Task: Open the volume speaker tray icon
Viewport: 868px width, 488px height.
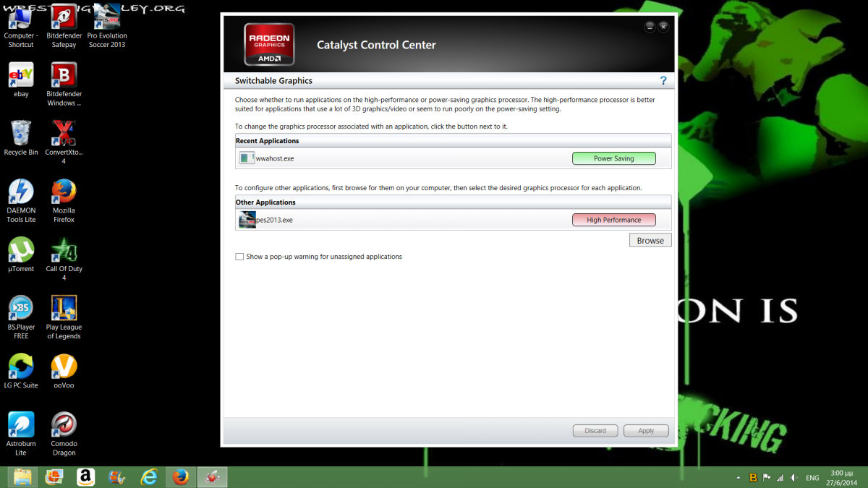Action: tap(794, 478)
